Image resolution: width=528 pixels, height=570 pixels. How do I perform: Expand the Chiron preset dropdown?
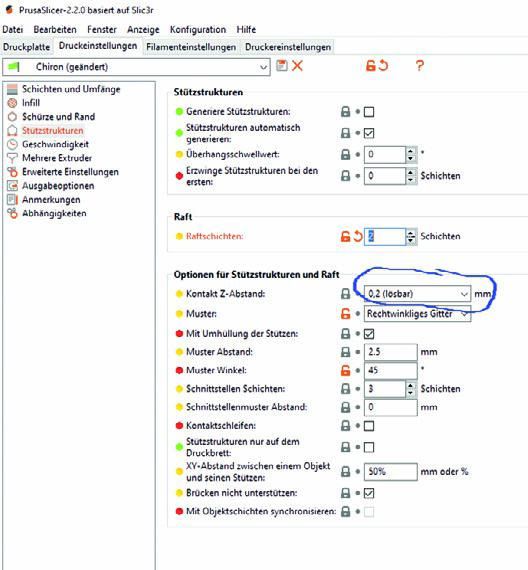(136, 67)
